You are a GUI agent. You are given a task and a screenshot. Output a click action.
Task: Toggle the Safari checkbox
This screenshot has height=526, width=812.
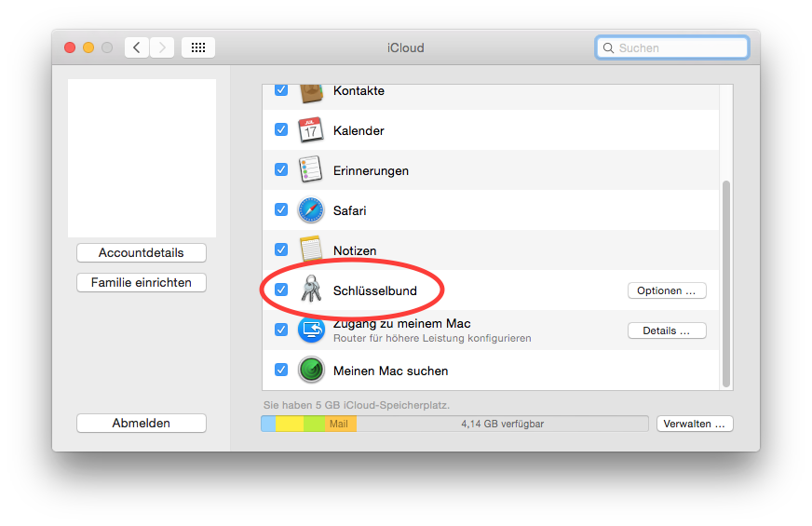281,209
